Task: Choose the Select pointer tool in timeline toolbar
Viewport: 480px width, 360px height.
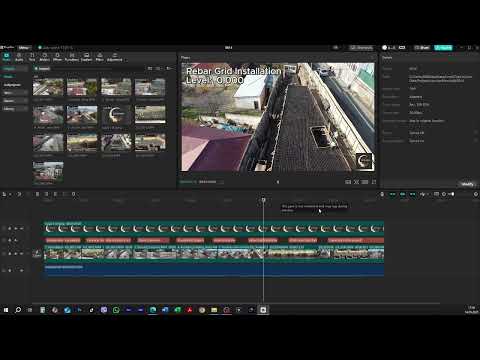Action: 4,194
